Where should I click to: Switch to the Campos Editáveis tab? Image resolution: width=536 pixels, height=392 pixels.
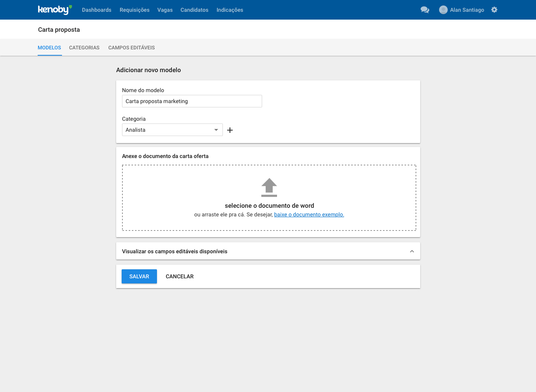coord(131,48)
